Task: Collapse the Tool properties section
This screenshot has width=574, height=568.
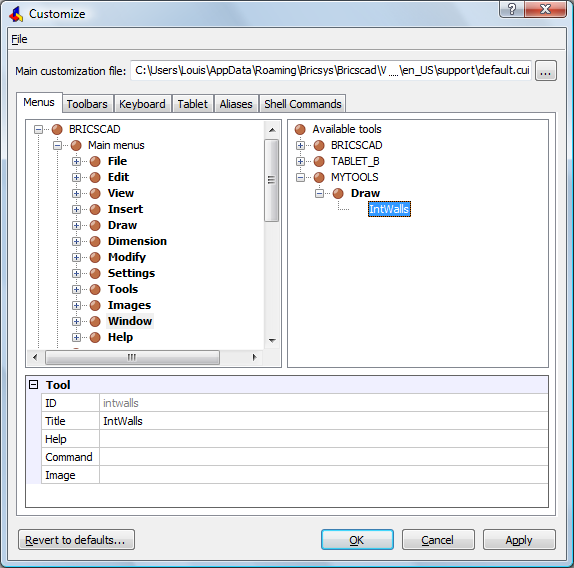Action: click(x=34, y=385)
